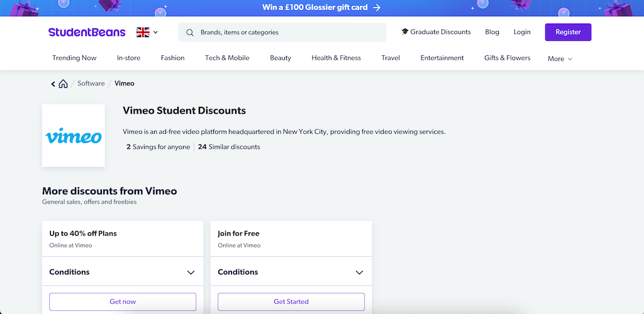Open Graduate Discounts link

click(436, 32)
